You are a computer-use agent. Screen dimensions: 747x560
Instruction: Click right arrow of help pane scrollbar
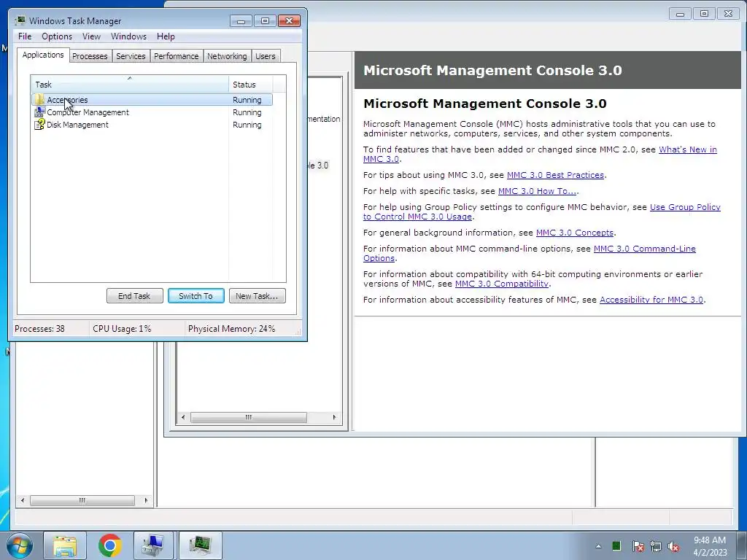click(x=334, y=418)
